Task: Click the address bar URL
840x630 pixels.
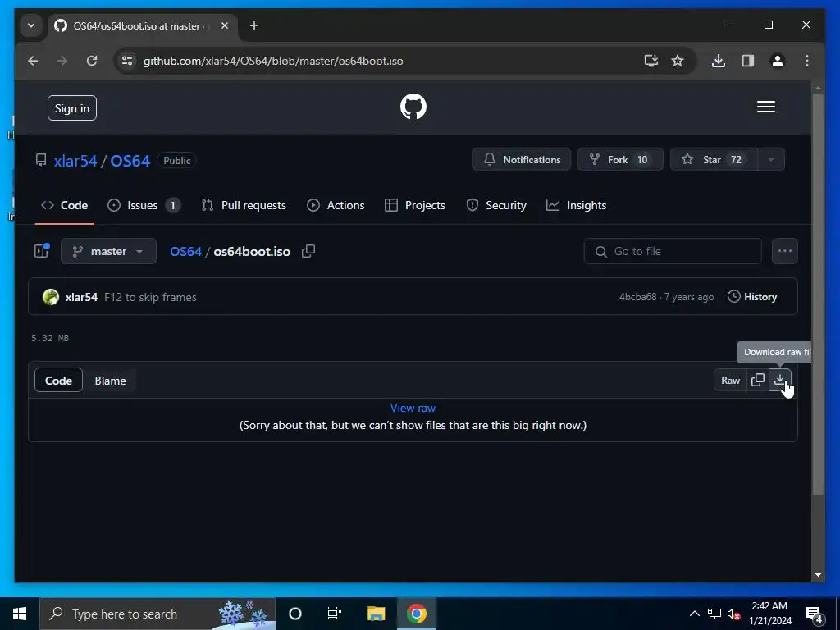Action: pos(273,61)
